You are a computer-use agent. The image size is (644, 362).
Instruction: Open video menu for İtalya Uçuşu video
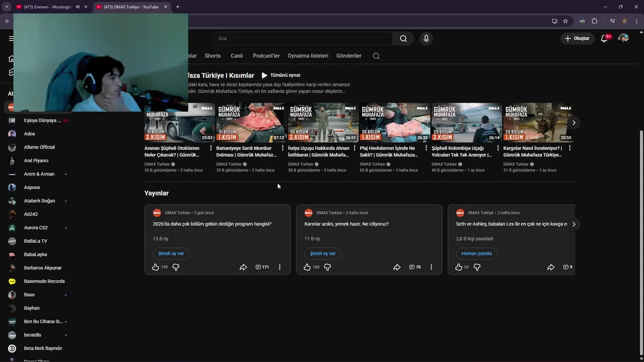(355, 148)
